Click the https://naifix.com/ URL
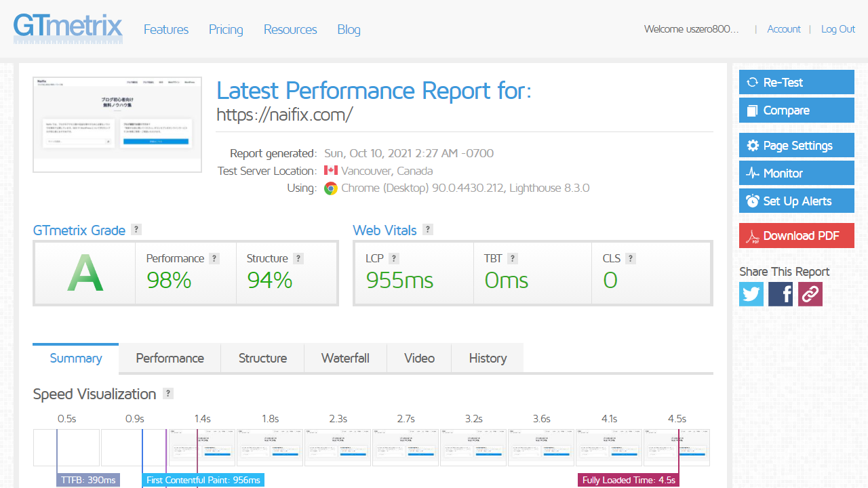868x488 pixels. coord(284,115)
